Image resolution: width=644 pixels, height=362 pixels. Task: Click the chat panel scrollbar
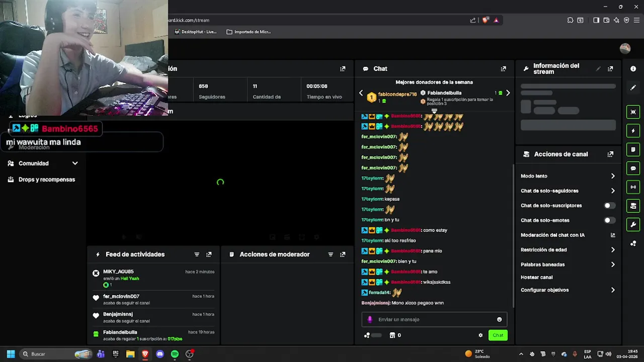pos(513,236)
